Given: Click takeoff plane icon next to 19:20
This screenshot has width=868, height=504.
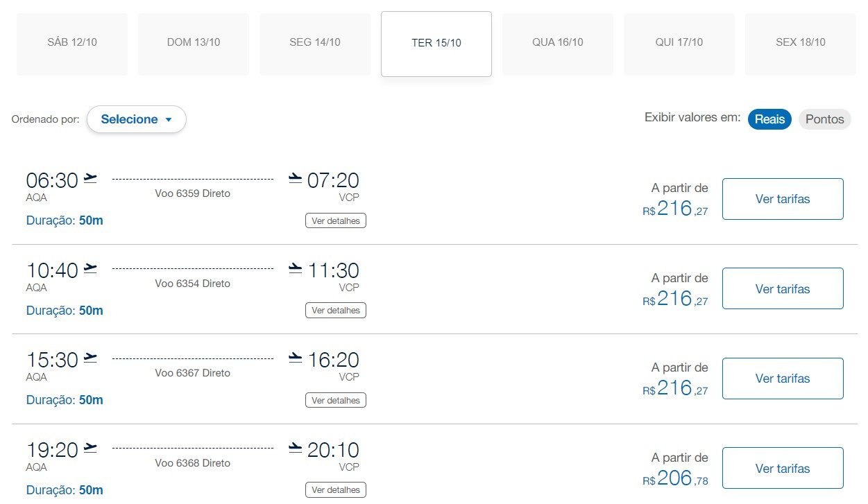Looking at the screenshot, I should click(90, 449).
